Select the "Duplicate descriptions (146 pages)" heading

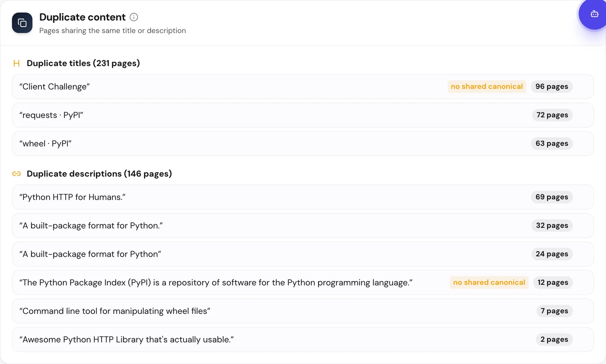[99, 174]
